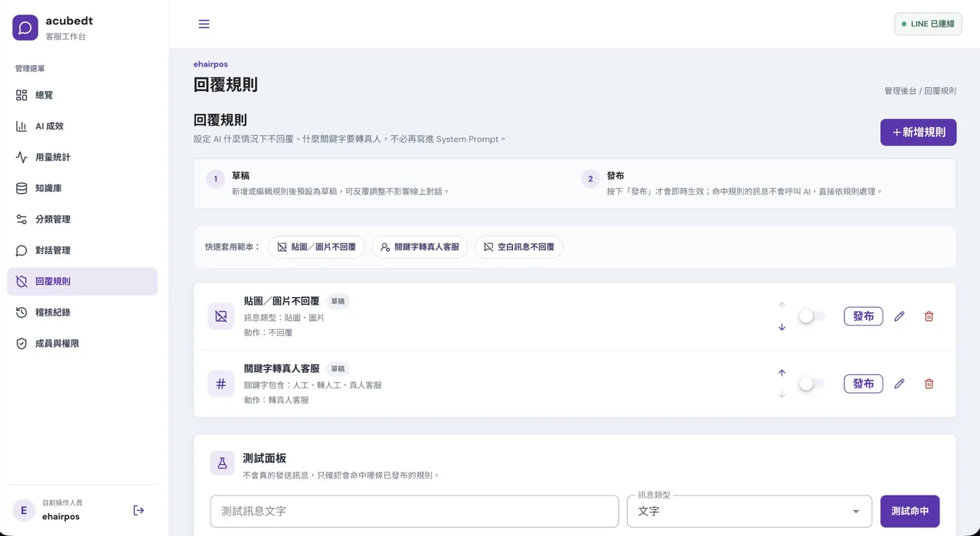This screenshot has height=536, width=980.
Task: Move 貼圖／圖片不回覆 rule down with arrow
Action: coord(782,327)
